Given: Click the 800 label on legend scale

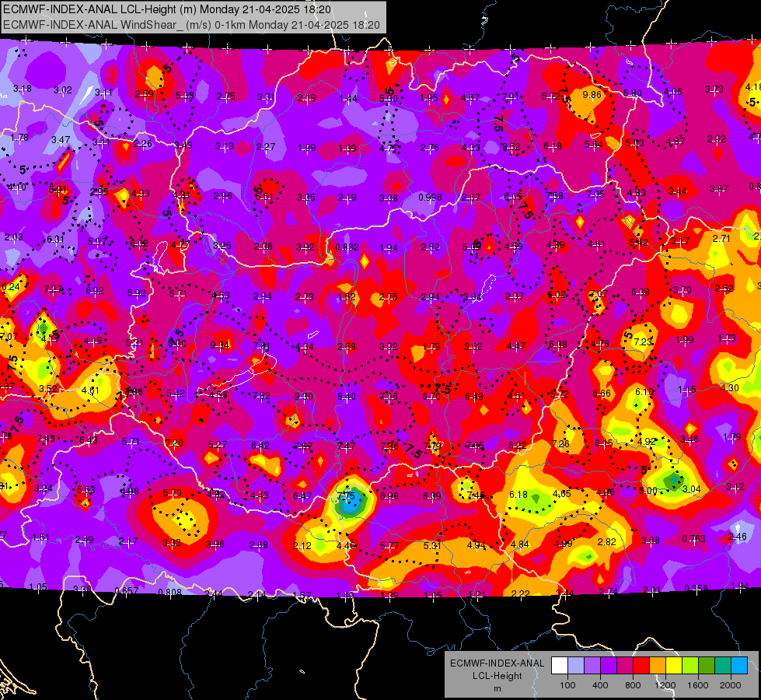Looking at the screenshot, I should 633,685.
